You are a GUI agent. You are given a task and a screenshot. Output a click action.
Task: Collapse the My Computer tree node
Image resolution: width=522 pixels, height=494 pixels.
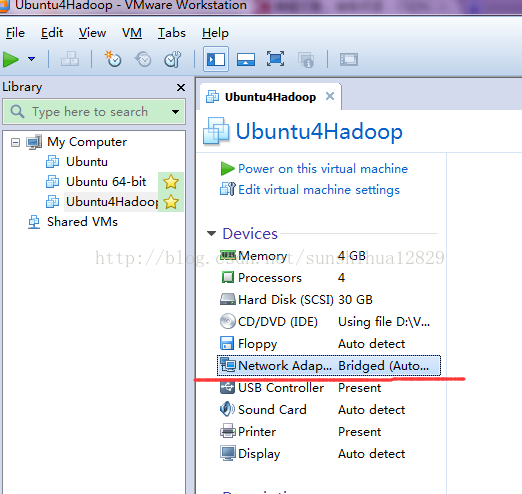(15, 143)
